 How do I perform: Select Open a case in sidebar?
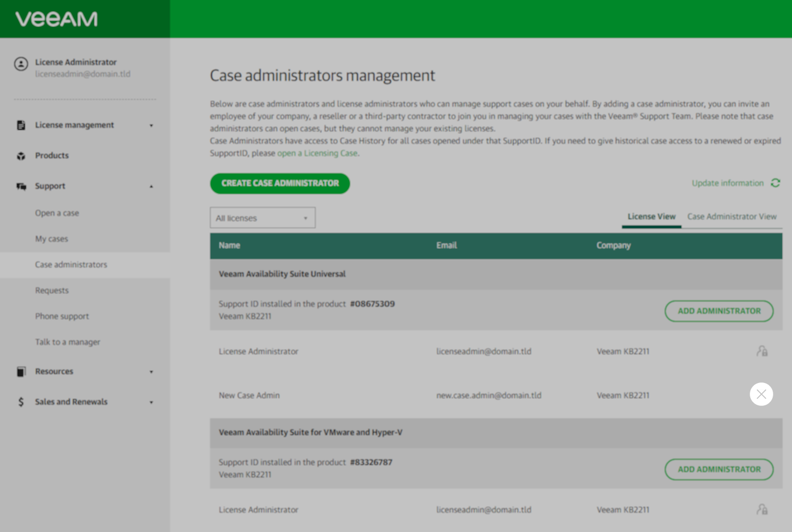[x=57, y=213]
